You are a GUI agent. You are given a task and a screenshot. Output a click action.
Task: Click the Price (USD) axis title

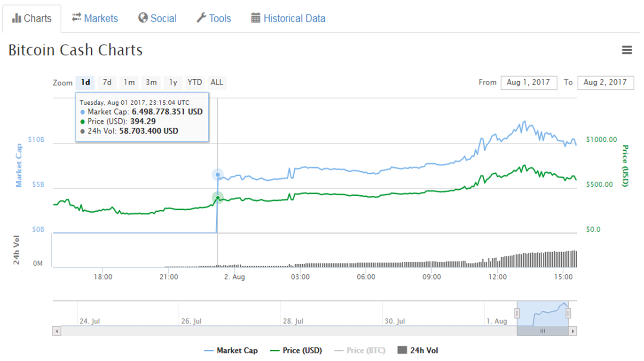pos(625,166)
